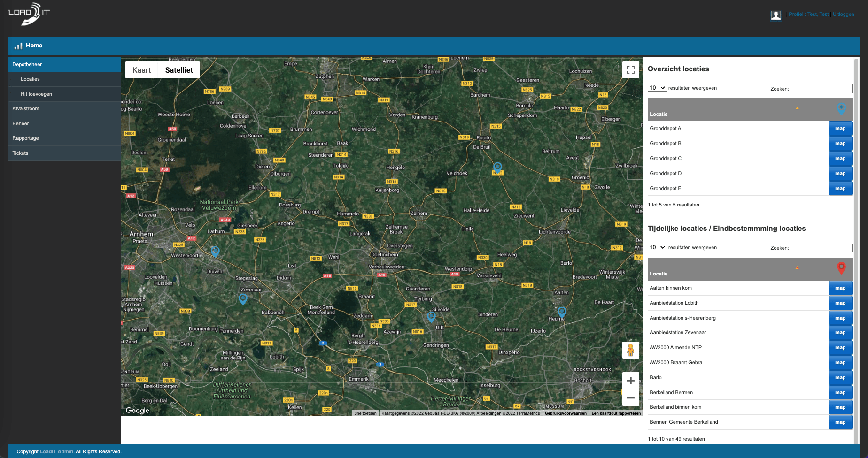Click the blue marker near Ulft

click(431, 317)
